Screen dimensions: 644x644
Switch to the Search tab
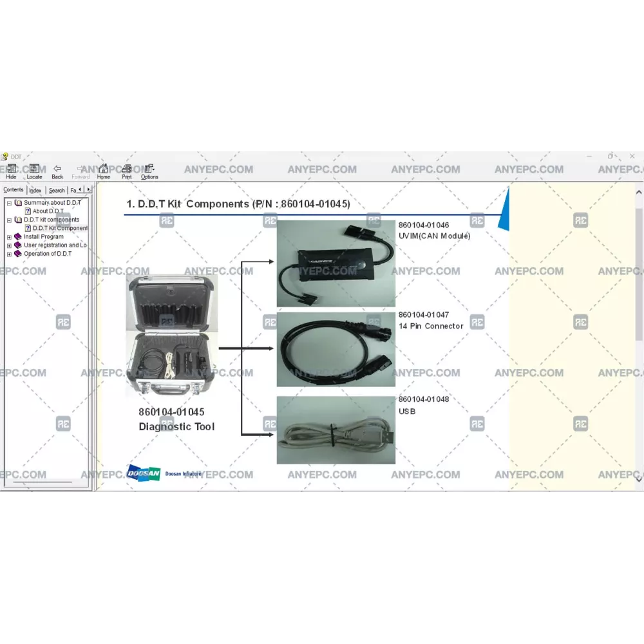click(57, 190)
